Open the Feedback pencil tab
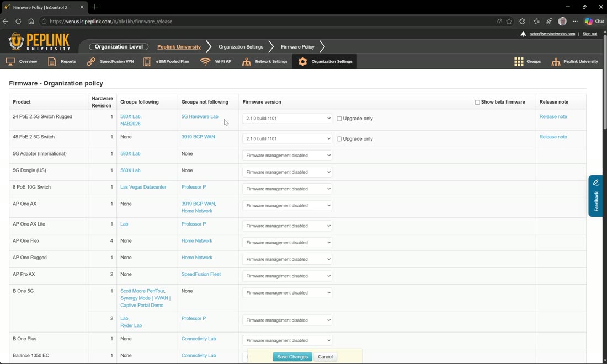 (595, 196)
